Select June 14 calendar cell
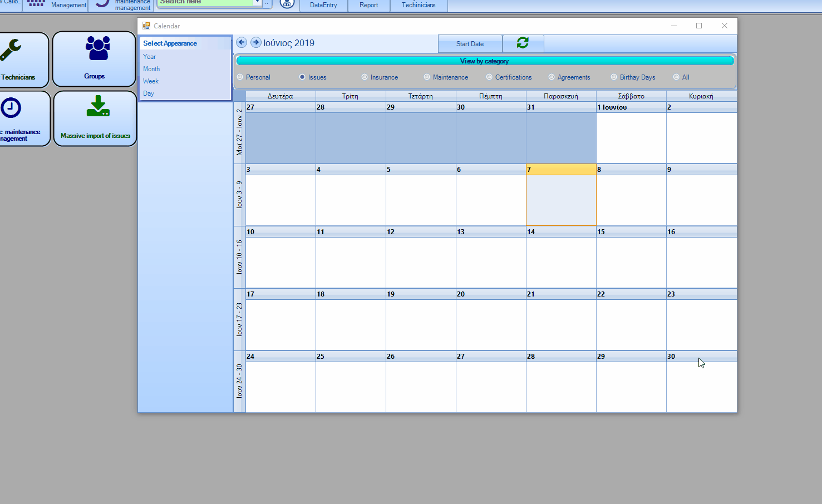 coord(561,262)
